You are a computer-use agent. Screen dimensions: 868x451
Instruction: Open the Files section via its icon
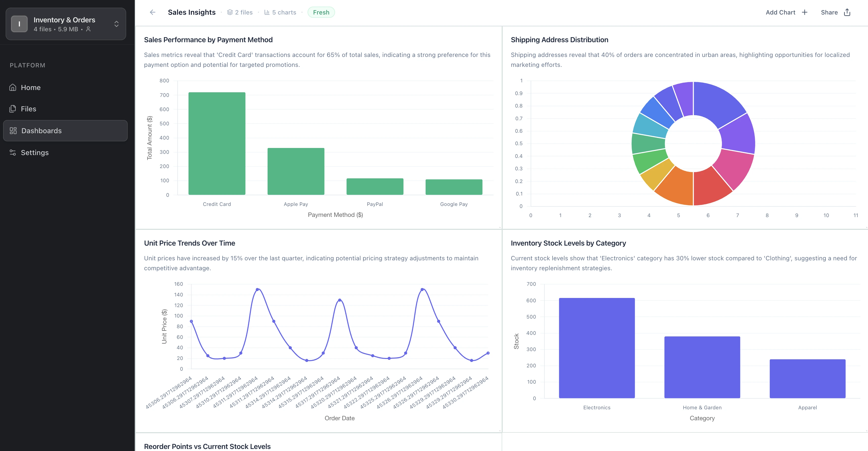[12, 109]
